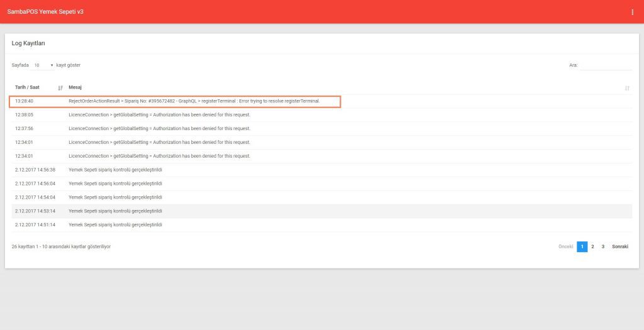Image resolution: width=644 pixels, height=330 pixels.
Task: Select the 2.12.2017 14:54:04 log entry
Action: (x=115, y=197)
